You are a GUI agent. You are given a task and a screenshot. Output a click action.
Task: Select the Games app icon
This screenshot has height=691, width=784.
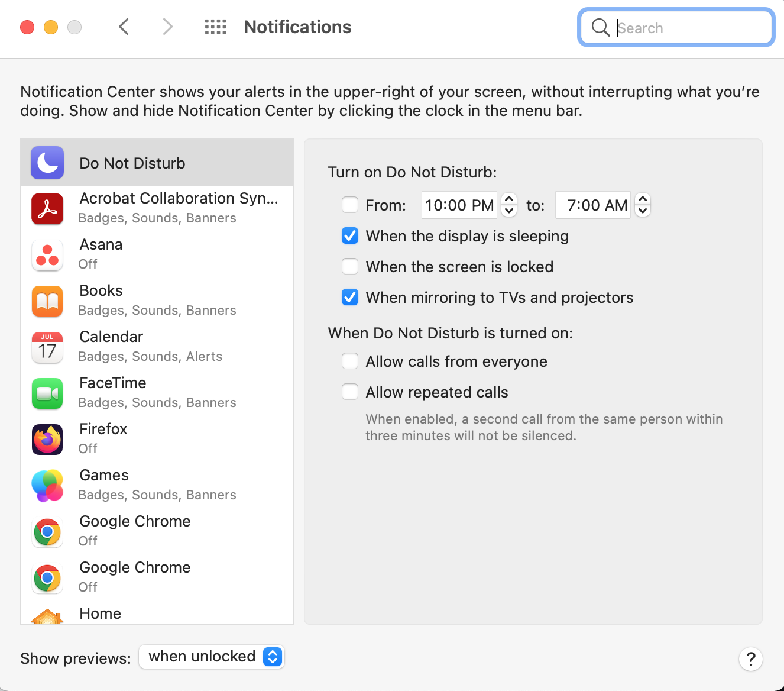47,486
